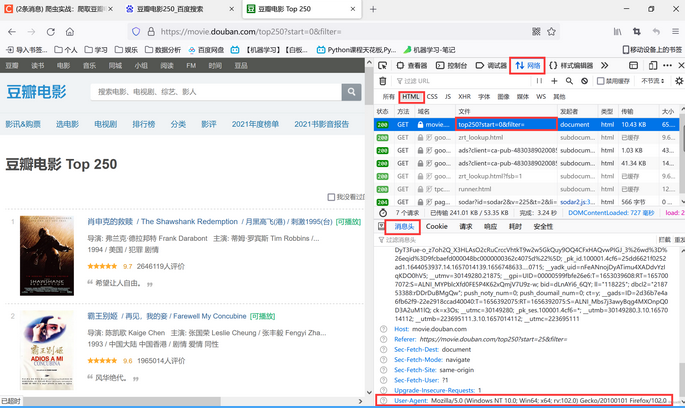The image size is (685, 409).
Task: Tick the 我没看过 checkbox on the page
Action: pyautogui.click(x=331, y=197)
